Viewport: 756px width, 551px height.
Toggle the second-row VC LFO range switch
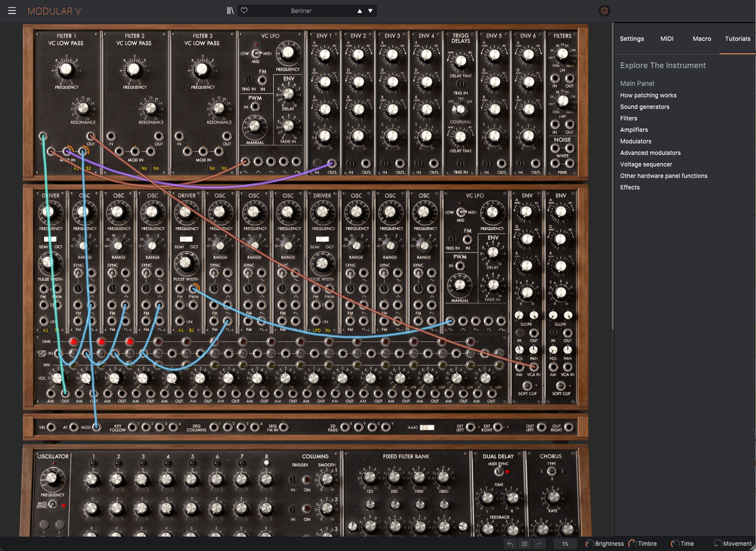coord(461,212)
